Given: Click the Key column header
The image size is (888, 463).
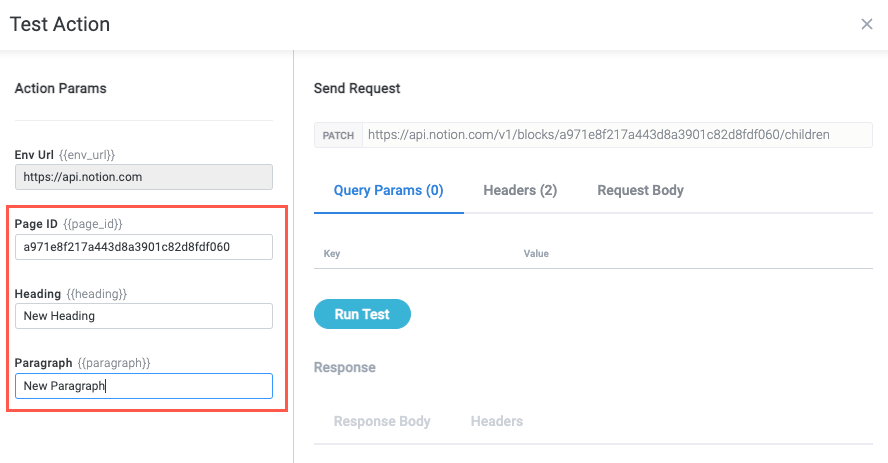Looking at the screenshot, I should [x=332, y=254].
